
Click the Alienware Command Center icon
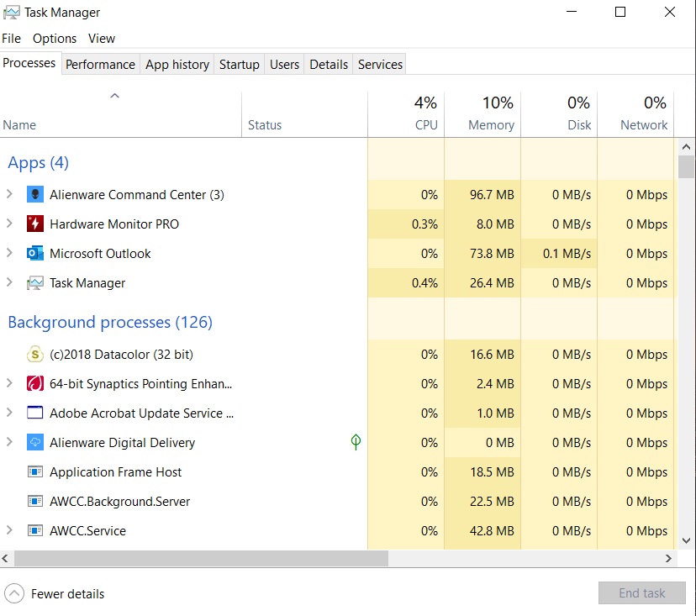pyautogui.click(x=34, y=195)
